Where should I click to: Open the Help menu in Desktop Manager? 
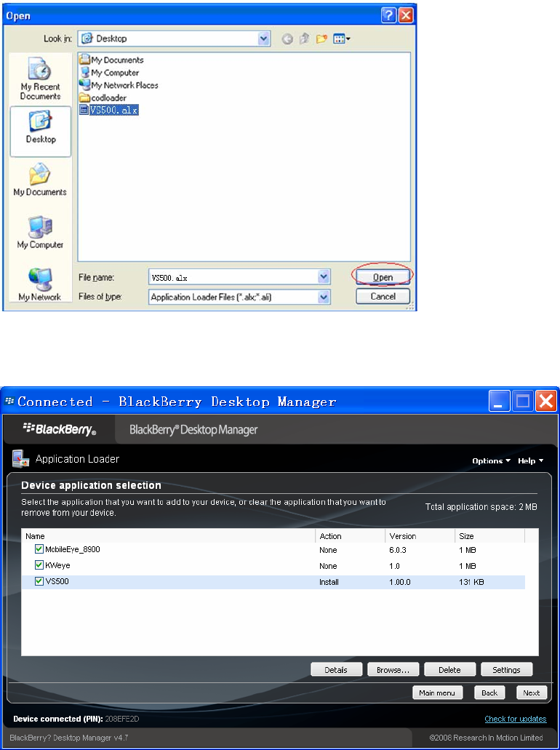click(x=530, y=460)
